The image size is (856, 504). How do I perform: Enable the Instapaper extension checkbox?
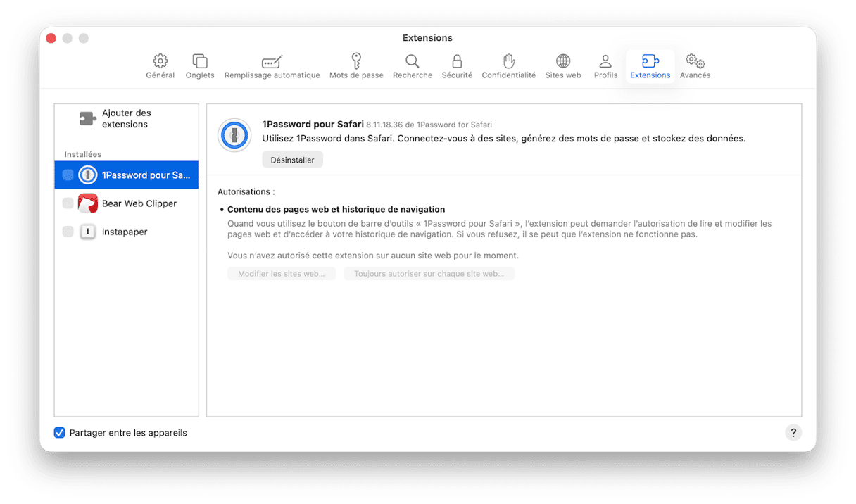tap(68, 232)
